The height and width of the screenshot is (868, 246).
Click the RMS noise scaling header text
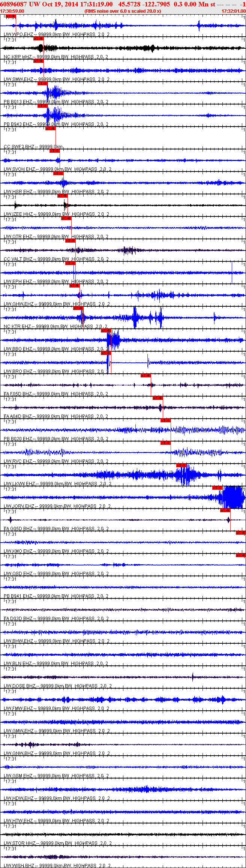point(123,11)
